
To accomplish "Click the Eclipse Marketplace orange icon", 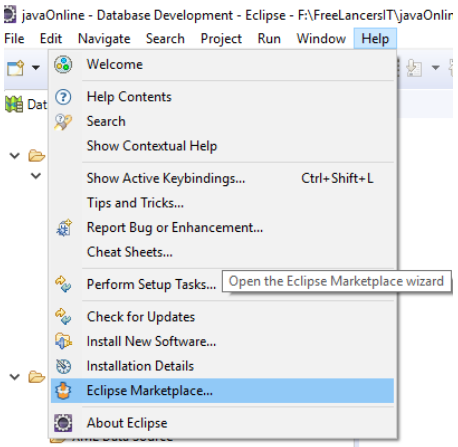I will tap(63, 391).
